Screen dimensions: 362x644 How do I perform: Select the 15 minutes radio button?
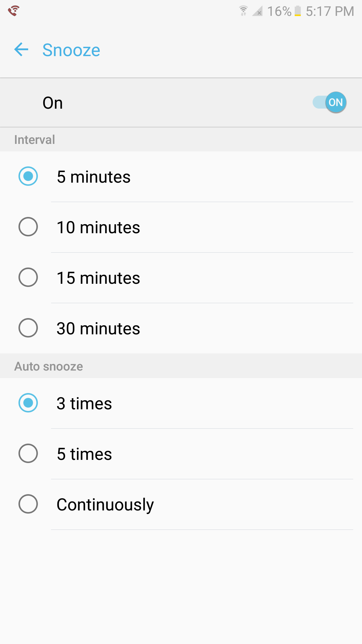click(x=28, y=277)
